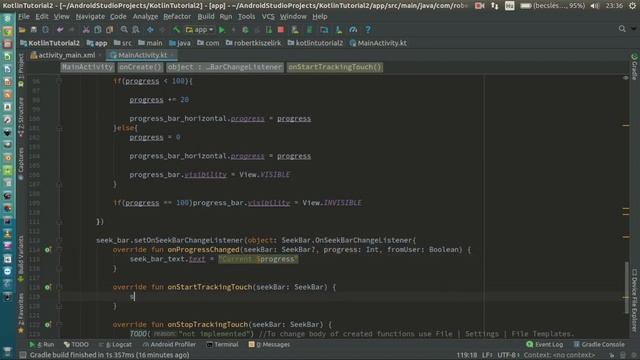This screenshot has width=640, height=360.
Task: Click the Open file toolbar icon
Action: click(x=22, y=30)
